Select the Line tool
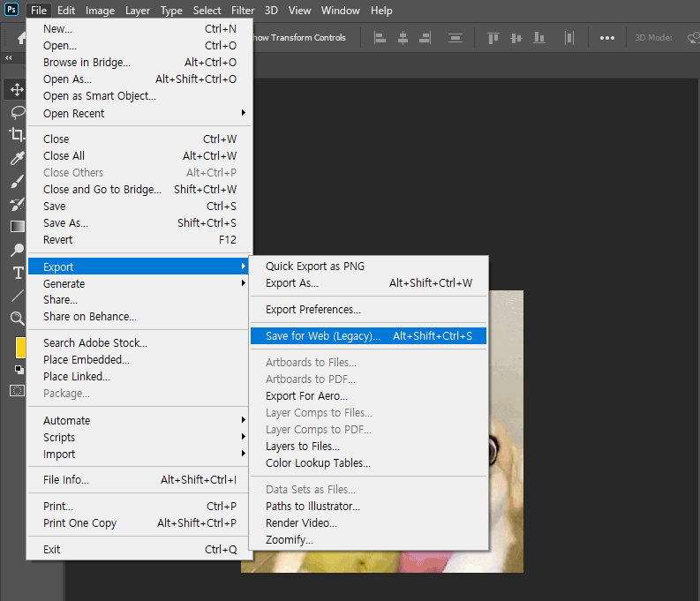Screen dimensions: 700x601 pyautogui.click(x=18, y=296)
